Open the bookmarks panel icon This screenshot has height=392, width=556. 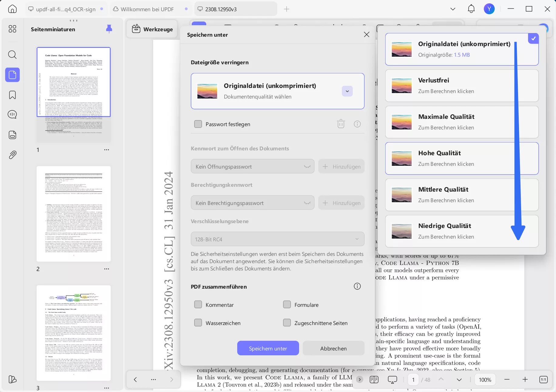(x=12, y=95)
